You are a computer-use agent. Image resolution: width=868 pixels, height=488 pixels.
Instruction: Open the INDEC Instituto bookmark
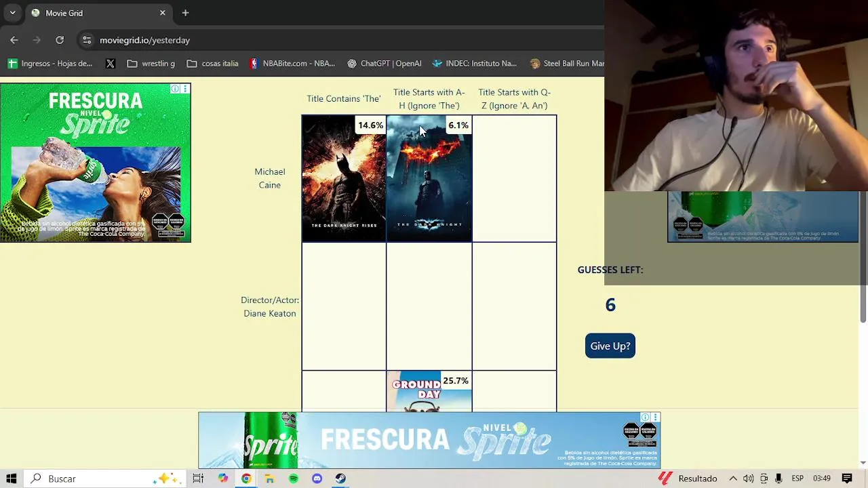click(474, 63)
